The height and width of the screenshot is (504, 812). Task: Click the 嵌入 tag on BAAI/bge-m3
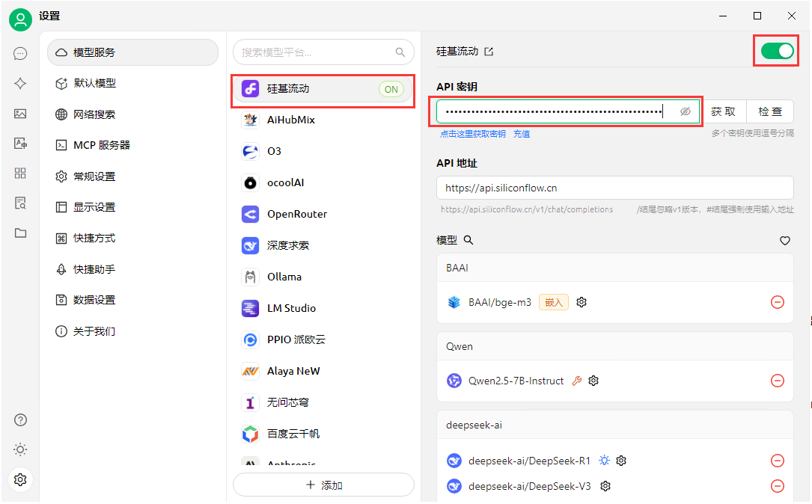coord(554,302)
